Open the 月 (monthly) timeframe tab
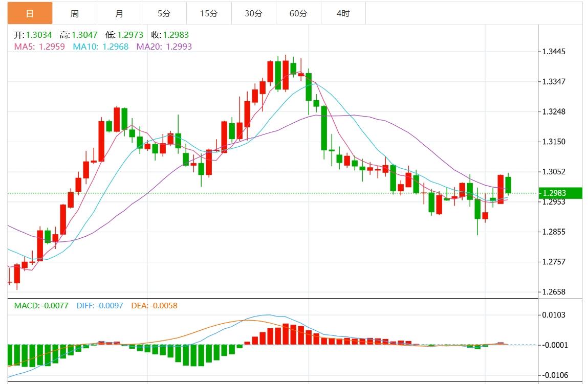Viewport: 588px width, 384px height. click(x=119, y=13)
